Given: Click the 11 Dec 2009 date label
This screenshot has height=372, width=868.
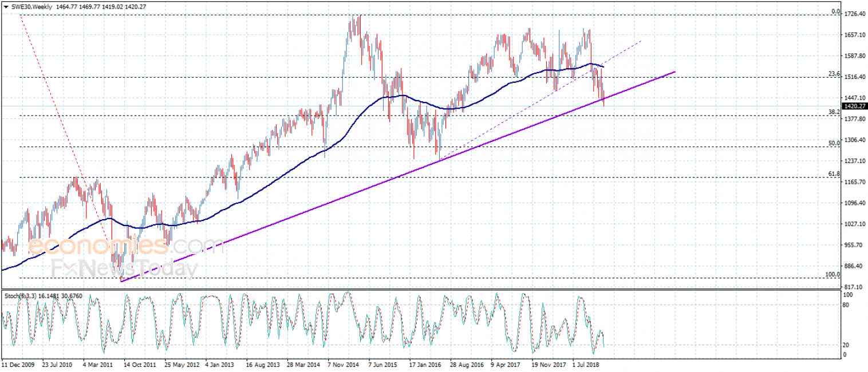Looking at the screenshot, I should (17, 364).
